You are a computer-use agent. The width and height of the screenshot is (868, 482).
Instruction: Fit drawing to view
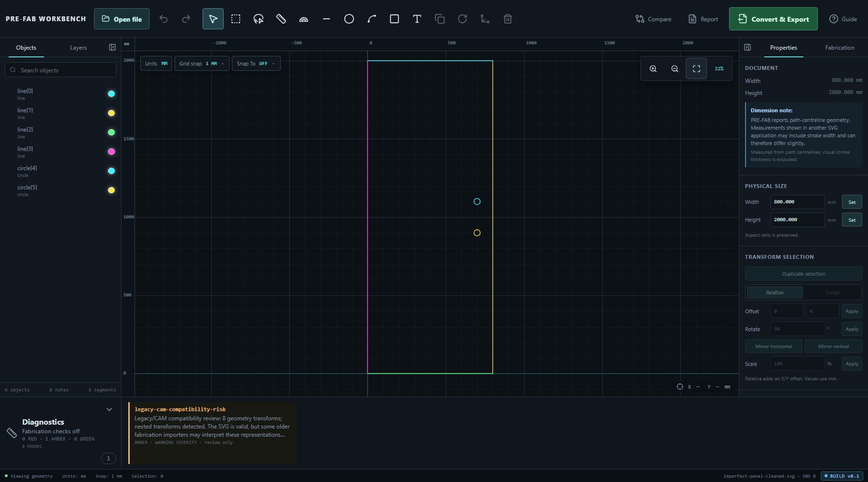point(696,68)
